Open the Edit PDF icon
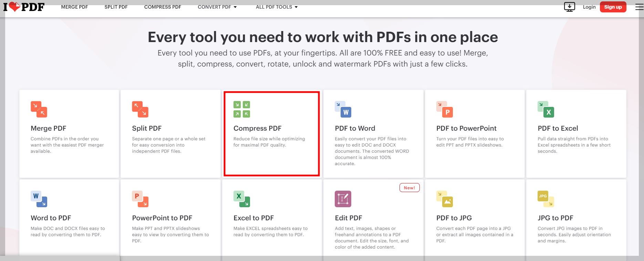The width and height of the screenshot is (644, 261). click(x=343, y=199)
